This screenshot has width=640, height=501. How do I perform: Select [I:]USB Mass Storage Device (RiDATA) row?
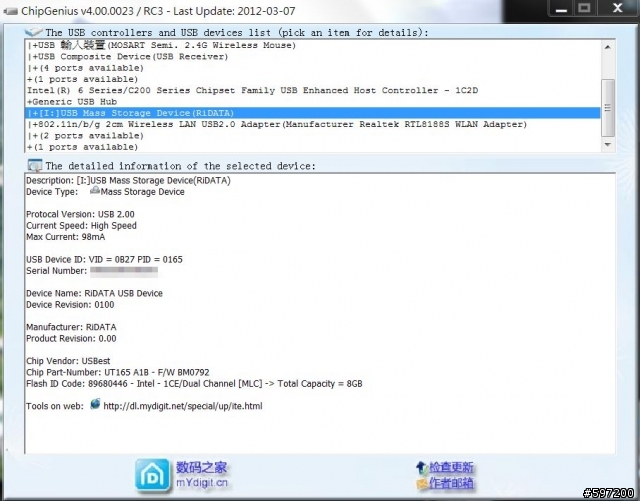coord(313,113)
